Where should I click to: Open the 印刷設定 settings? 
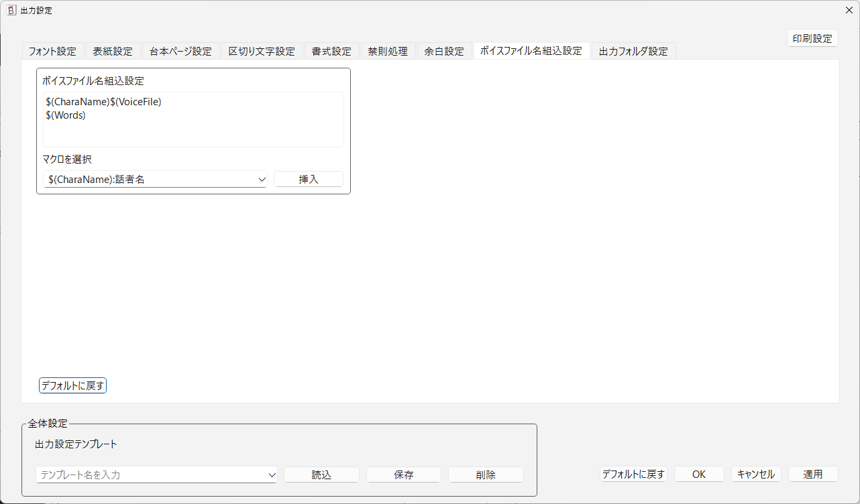point(812,38)
